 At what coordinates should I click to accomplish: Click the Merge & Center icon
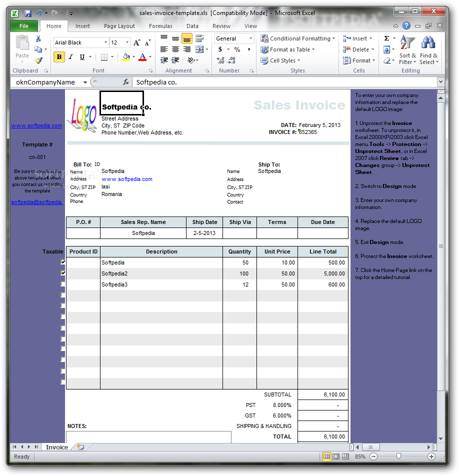(x=199, y=49)
